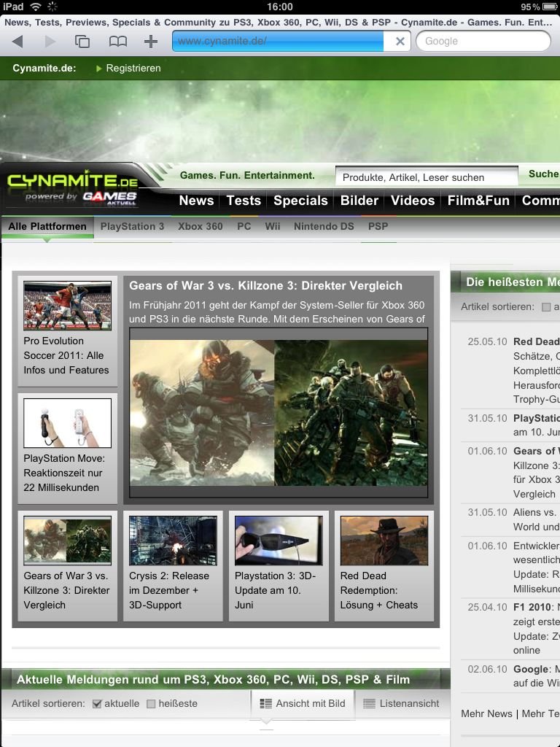Select the PlayStation 3 platform tab

(132, 226)
